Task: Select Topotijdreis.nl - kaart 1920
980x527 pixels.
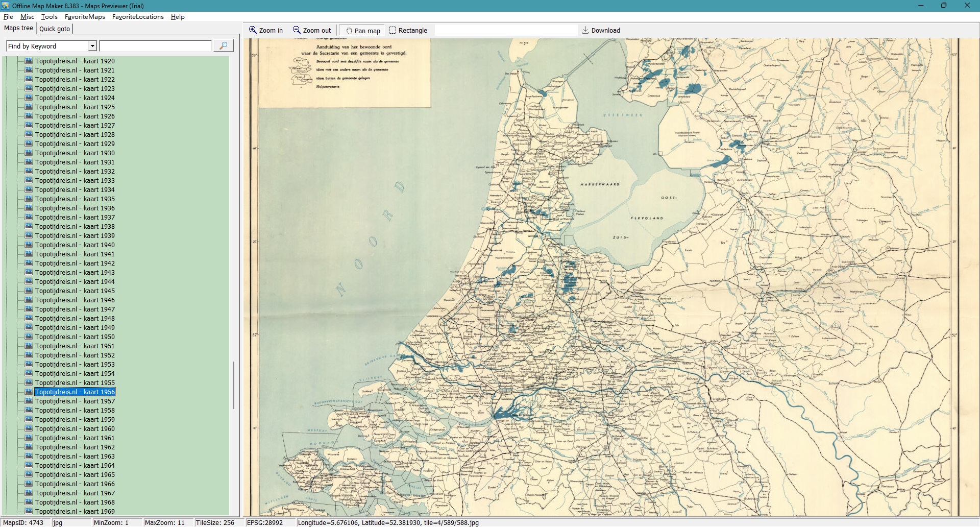Action: [75, 61]
